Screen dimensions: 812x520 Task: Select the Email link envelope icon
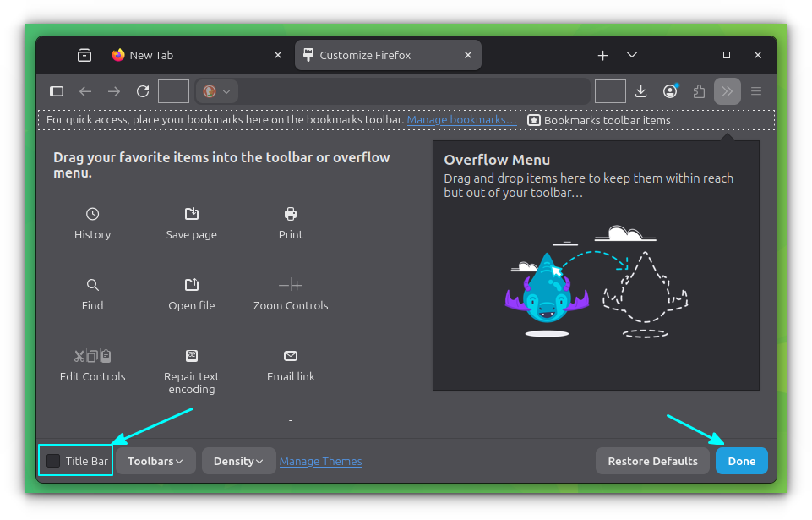[291, 356]
